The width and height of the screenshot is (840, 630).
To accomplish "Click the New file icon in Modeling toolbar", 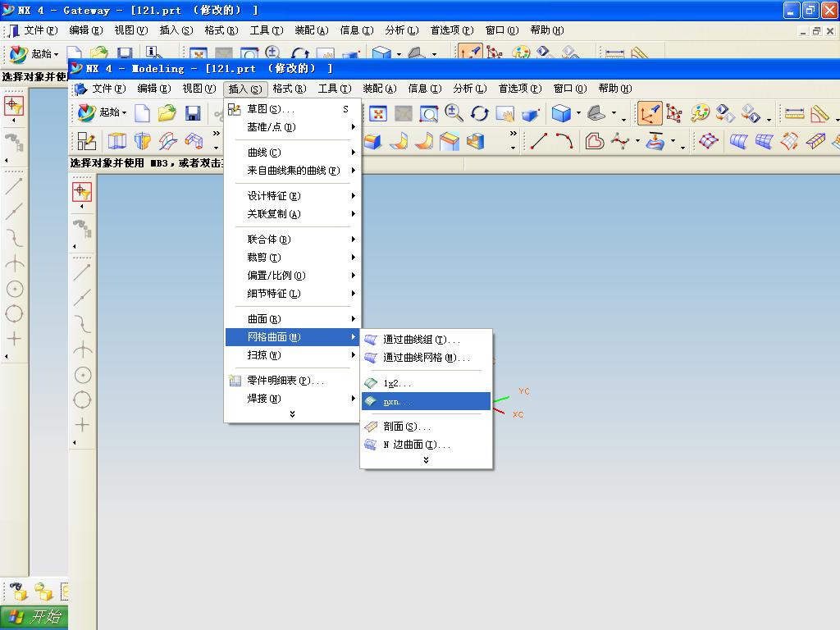I will tap(142, 113).
